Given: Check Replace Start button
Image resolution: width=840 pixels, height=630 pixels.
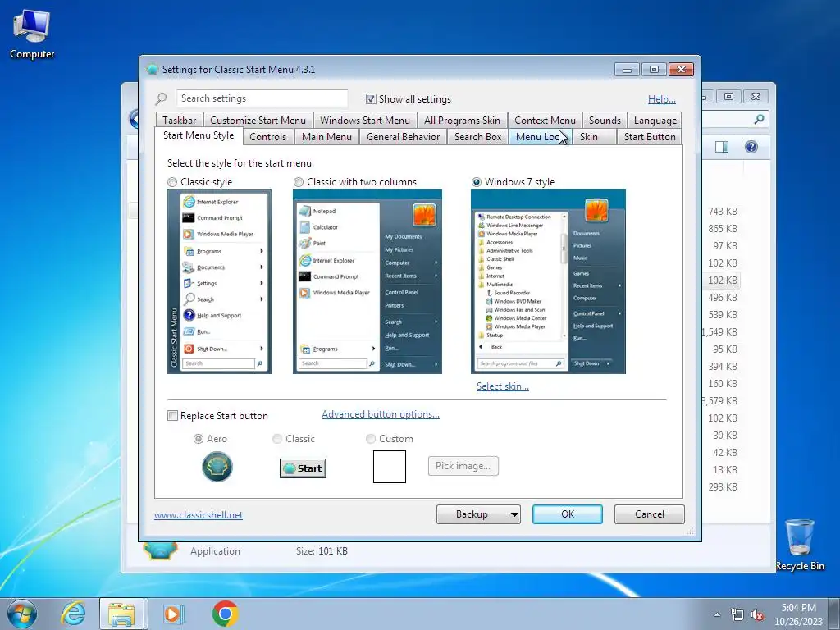Looking at the screenshot, I should click(172, 416).
